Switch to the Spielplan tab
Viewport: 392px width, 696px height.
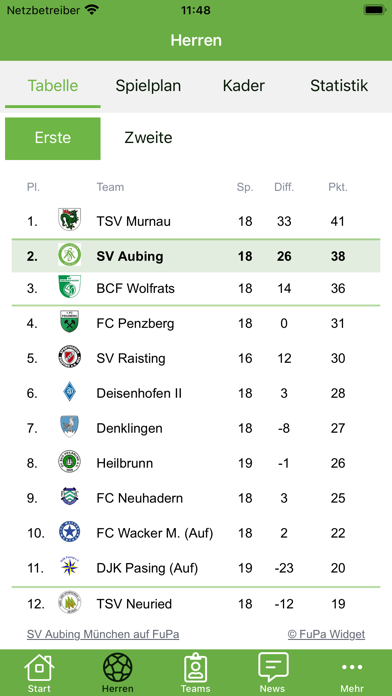pyautogui.click(x=148, y=86)
